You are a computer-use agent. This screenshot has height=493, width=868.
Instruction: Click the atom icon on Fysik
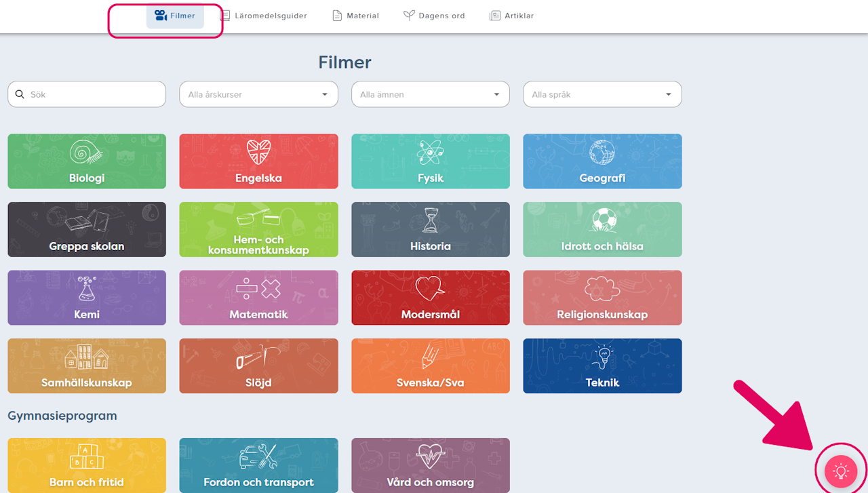431,153
